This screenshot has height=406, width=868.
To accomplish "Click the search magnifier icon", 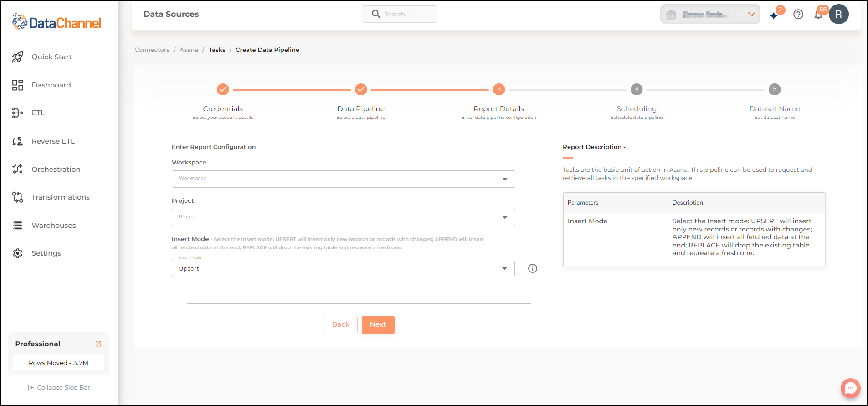I will (x=376, y=14).
